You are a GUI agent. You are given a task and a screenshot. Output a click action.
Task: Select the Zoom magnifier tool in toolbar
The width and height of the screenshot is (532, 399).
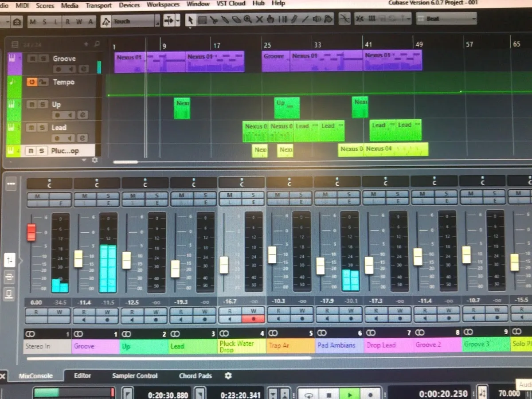point(247,20)
